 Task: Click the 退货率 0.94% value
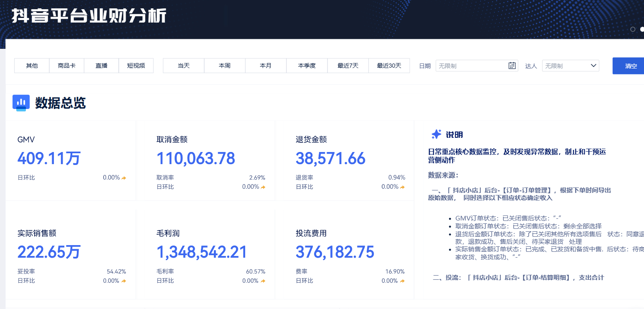pyautogui.click(x=396, y=178)
